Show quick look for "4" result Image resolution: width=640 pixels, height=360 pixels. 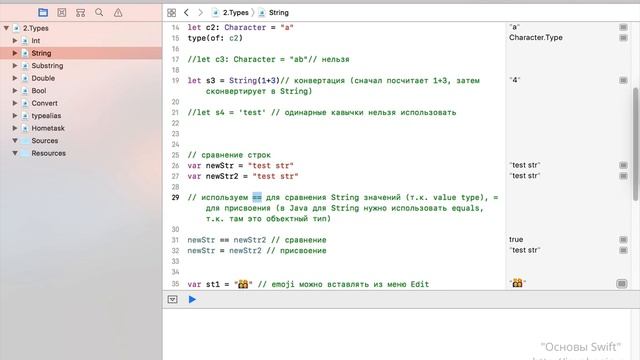point(623,80)
